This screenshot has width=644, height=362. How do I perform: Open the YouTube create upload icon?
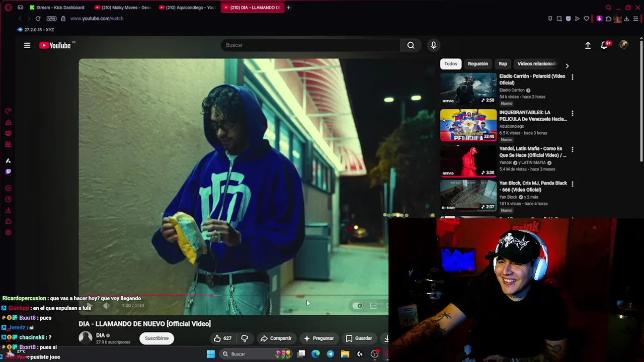click(x=588, y=45)
